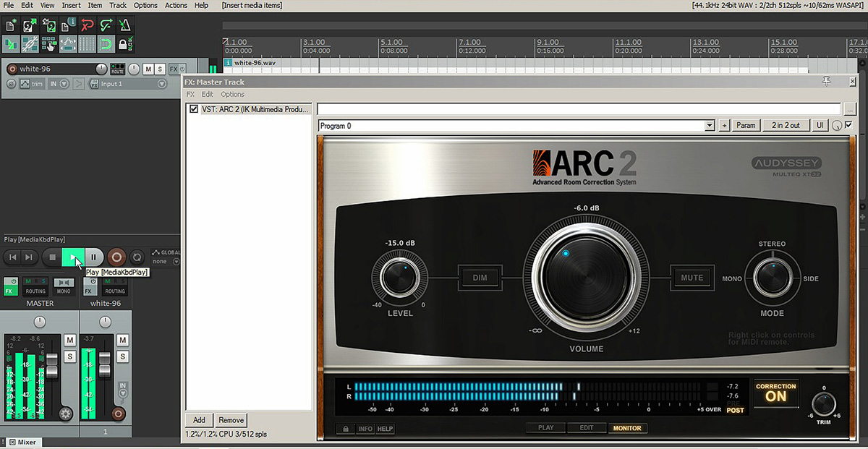Switch ARC 2 to MONITOR mode

click(627, 428)
